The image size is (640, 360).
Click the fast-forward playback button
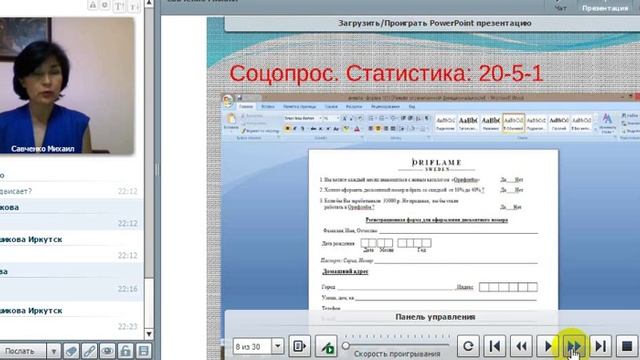574,346
